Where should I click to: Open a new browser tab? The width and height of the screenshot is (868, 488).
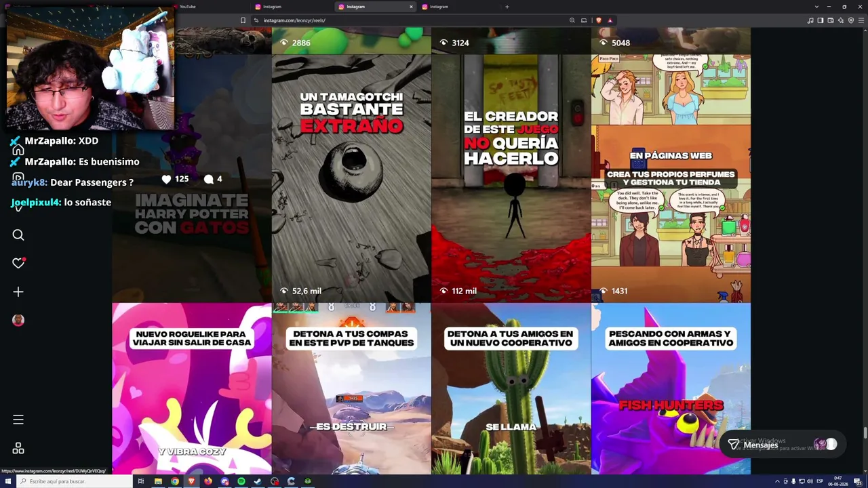point(507,7)
